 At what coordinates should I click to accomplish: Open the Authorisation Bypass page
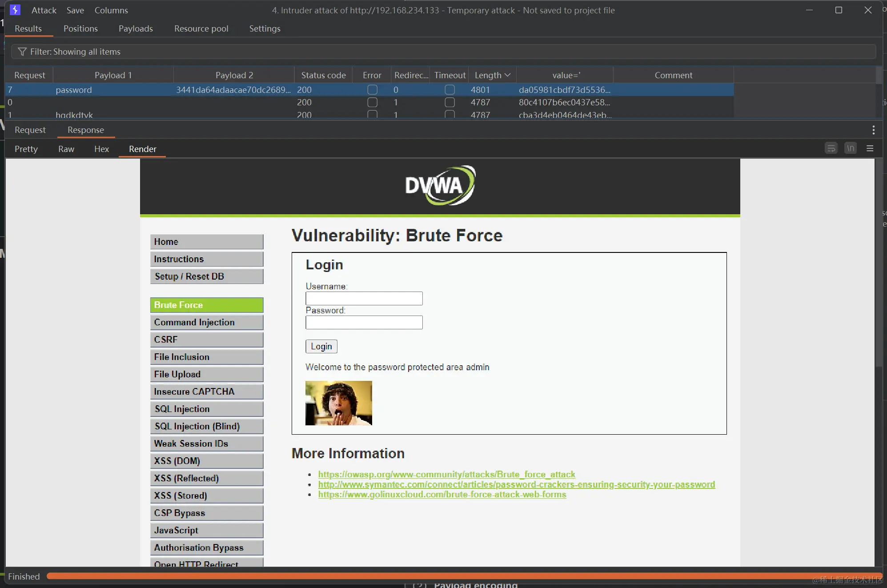[207, 548]
